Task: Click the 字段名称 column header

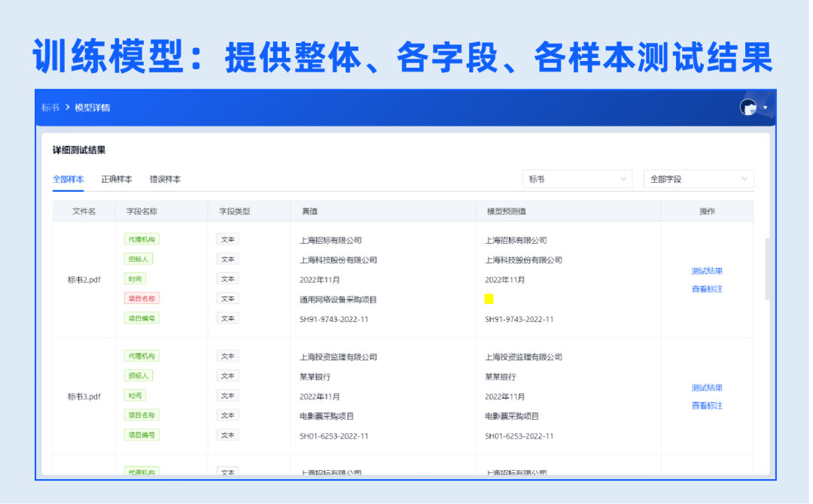Action: 142,212
